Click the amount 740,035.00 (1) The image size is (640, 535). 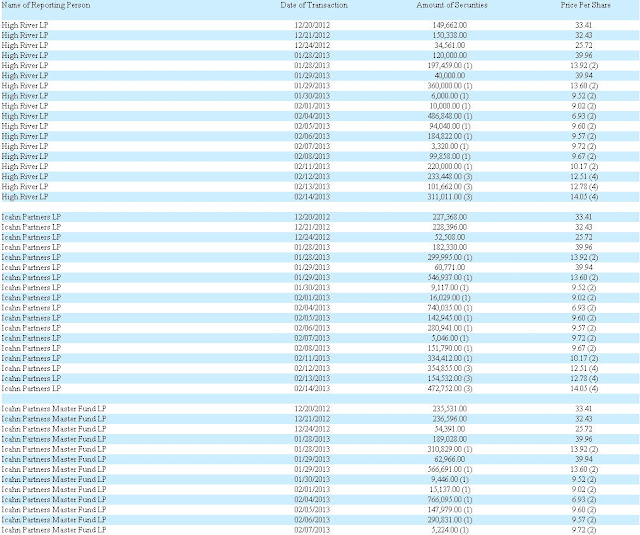(450, 308)
